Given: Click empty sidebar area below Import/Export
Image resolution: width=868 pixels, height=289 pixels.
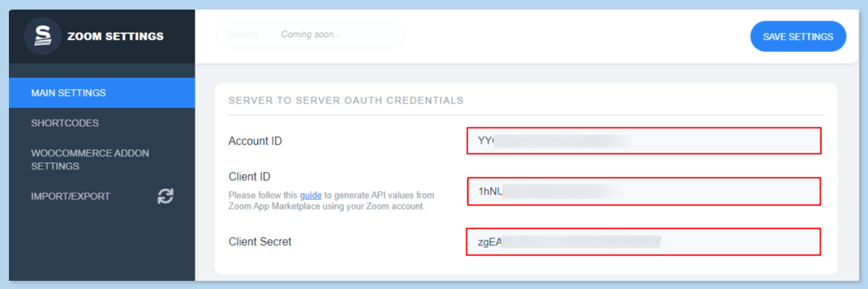Looking at the screenshot, I should click(101, 247).
